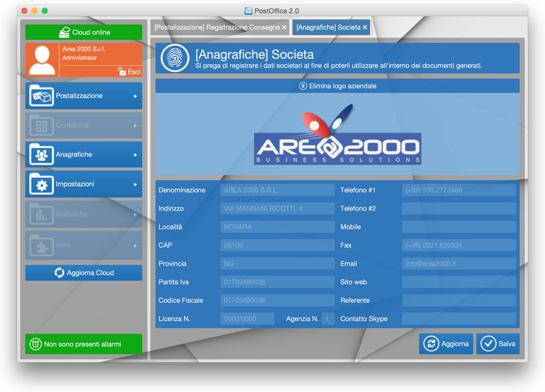Click the Aggiorna Cloud button
The image size is (545, 392).
pos(84,273)
